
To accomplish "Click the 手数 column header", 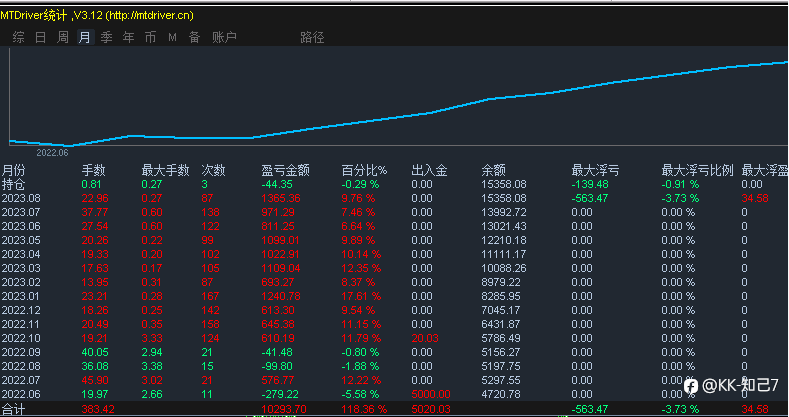I will click(94, 170).
